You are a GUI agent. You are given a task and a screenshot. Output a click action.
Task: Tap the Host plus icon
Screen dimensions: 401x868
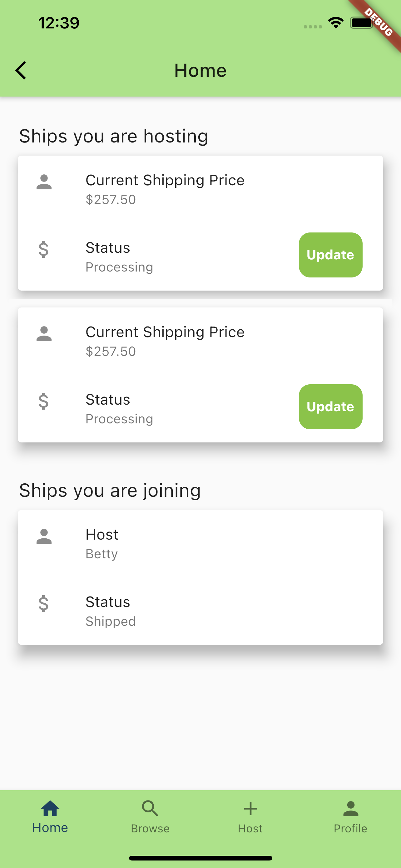(250, 809)
